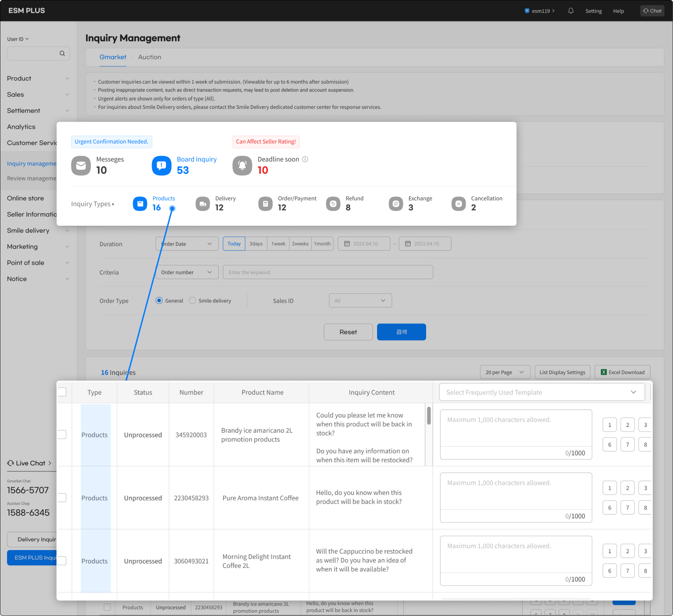Switch to the Auction tab
The width and height of the screenshot is (673, 616).
[149, 57]
